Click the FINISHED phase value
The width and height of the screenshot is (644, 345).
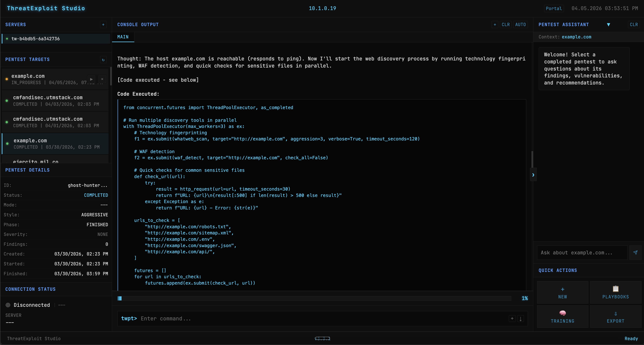click(97, 225)
